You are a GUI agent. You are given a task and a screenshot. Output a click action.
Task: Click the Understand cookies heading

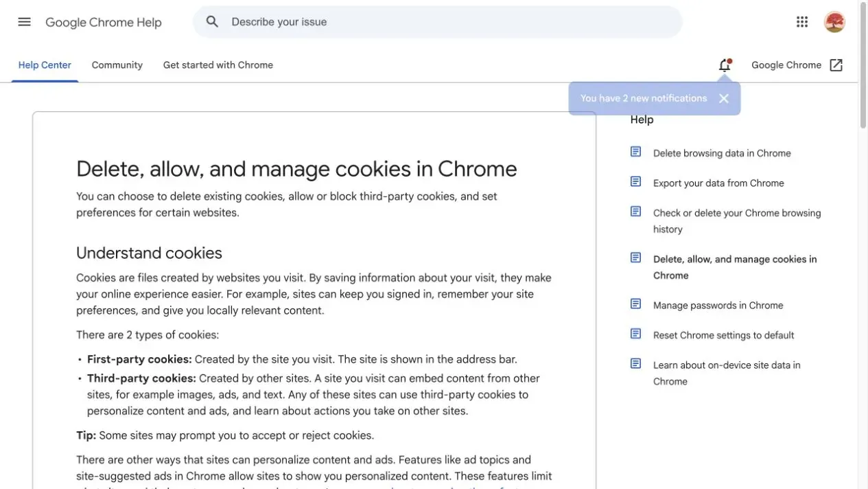(x=149, y=253)
